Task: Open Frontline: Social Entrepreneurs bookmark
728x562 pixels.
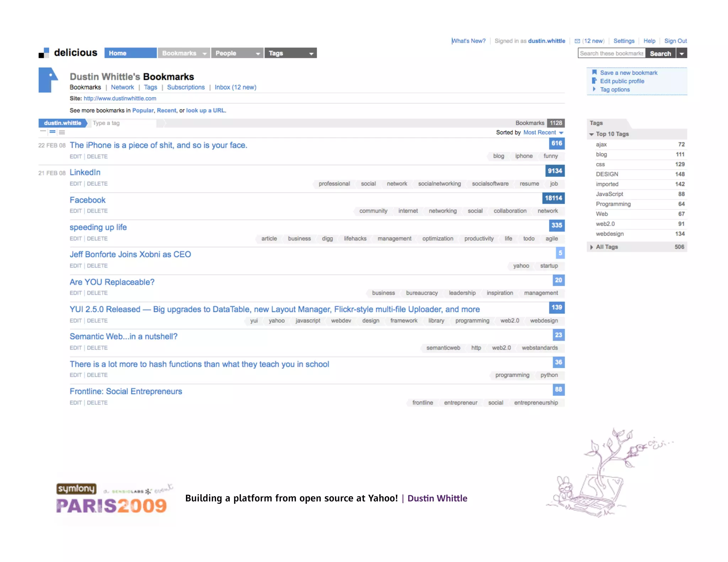Action: 126,391
